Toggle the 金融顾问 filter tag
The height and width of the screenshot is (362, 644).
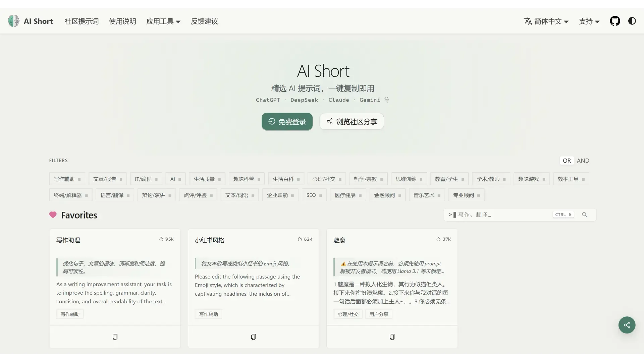[387, 195]
